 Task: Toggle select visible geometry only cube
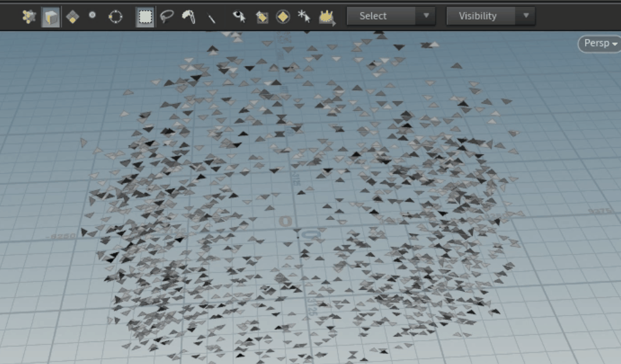(x=50, y=16)
